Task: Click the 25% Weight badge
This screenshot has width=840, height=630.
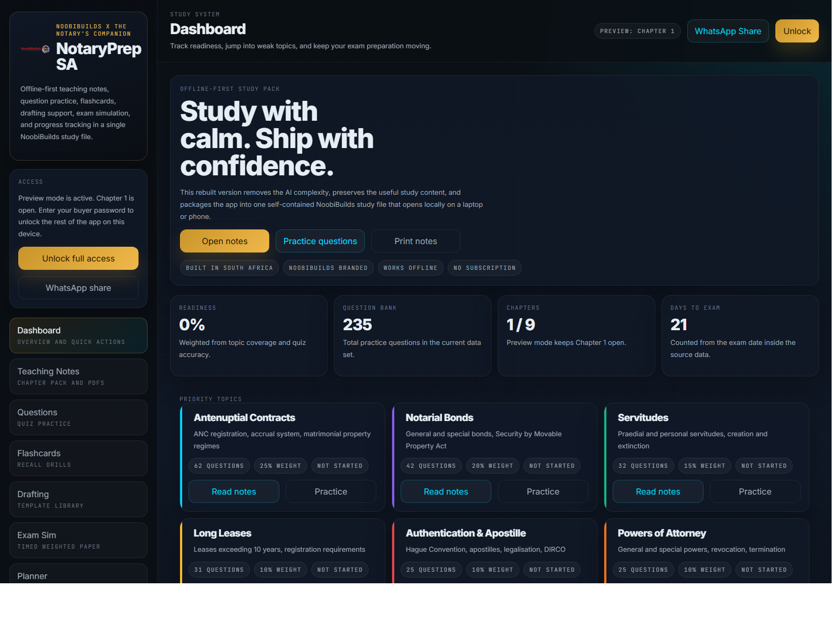Action: pyautogui.click(x=280, y=466)
